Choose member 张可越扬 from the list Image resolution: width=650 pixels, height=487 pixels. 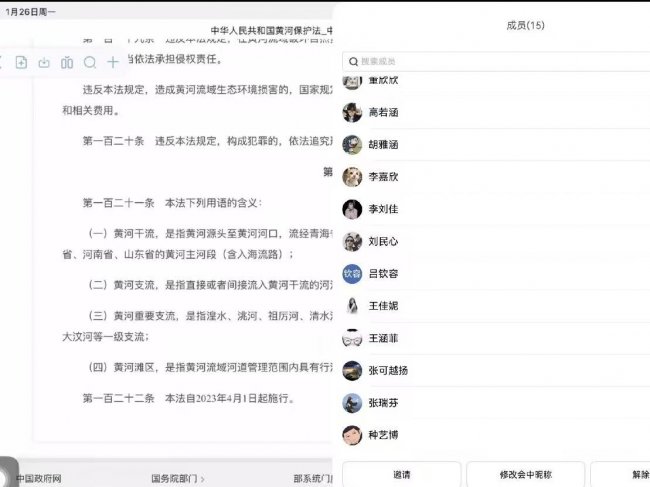point(388,371)
